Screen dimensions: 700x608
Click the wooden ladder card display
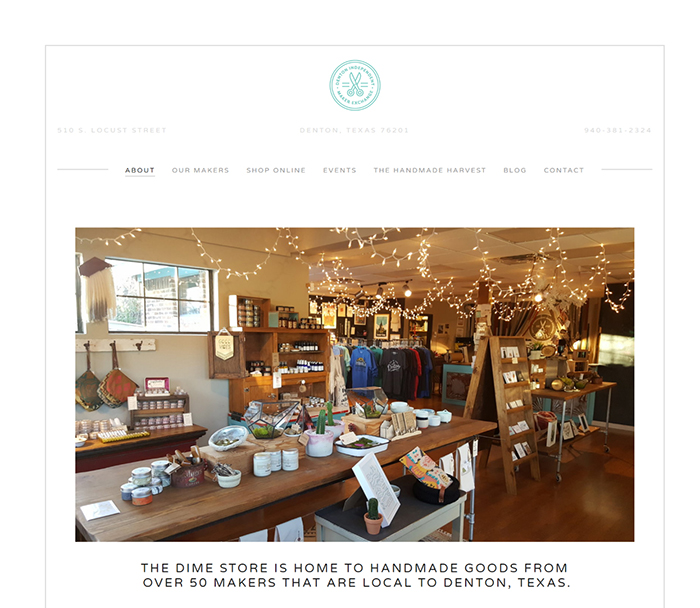coord(504,413)
